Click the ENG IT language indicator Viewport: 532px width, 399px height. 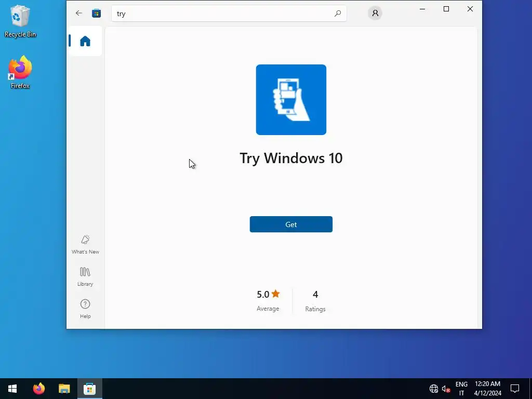461,389
